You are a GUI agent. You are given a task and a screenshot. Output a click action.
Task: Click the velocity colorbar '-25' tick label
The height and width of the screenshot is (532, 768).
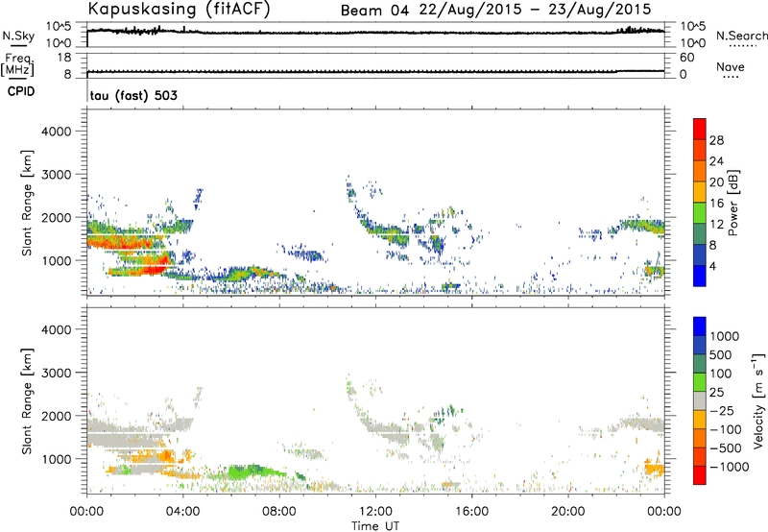pyautogui.click(x=724, y=410)
